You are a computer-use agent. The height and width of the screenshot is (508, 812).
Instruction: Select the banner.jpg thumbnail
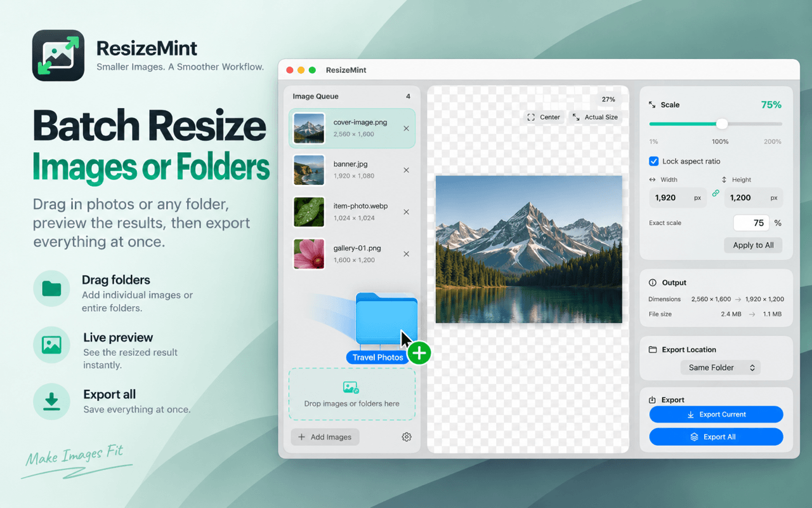coord(310,170)
